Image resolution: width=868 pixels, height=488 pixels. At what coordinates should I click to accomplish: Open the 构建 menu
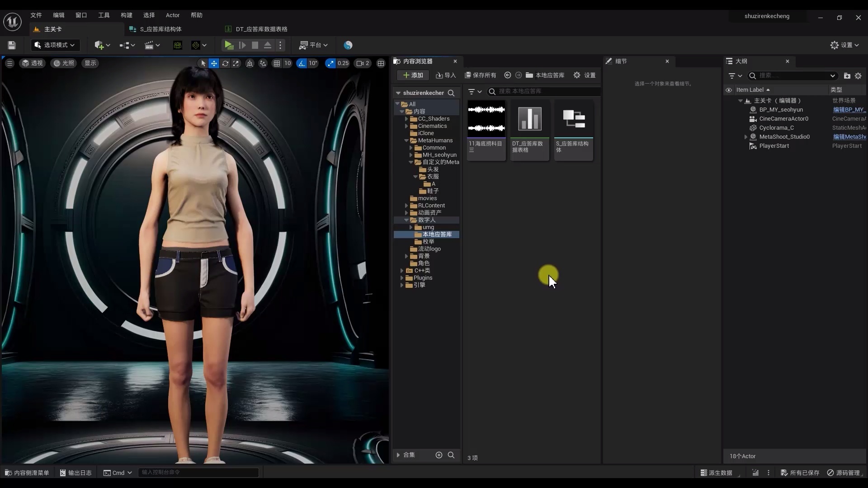[127, 15]
